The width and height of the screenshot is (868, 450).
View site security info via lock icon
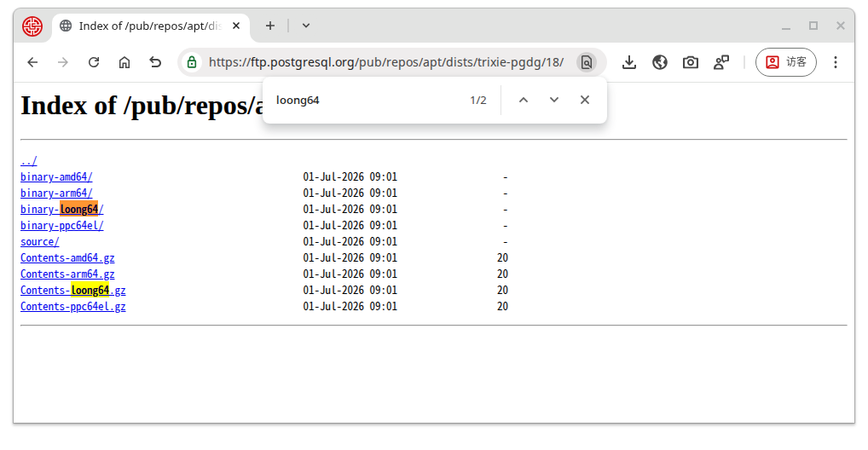pos(192,62)
